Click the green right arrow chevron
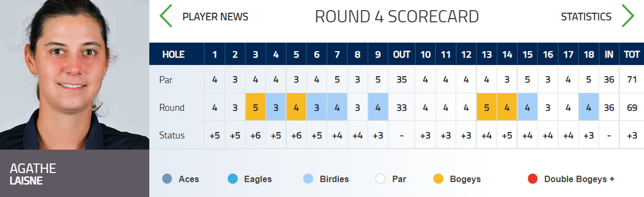Screen dimensions: 644x197 (x=628, y=16)
